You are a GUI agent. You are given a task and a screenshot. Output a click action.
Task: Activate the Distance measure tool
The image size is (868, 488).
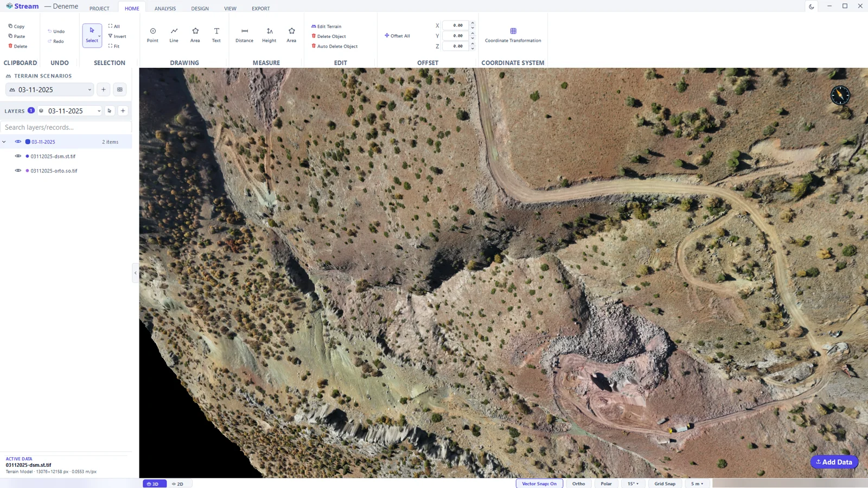(244, 35)
